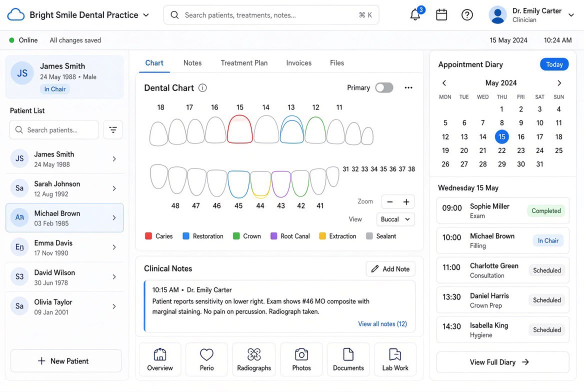Image resolution: width=584 pixels, height=392 pixels.
Task: Select tooth 15 marked with caries
Action: click(x=240, y=129)
